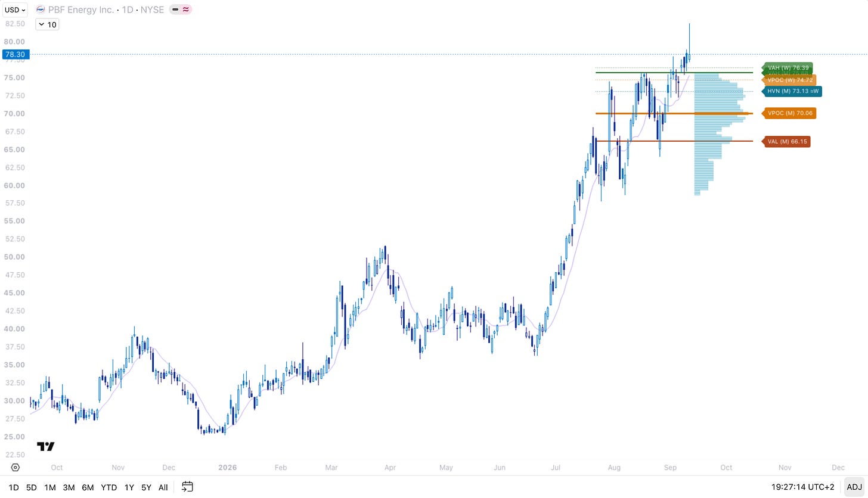Click the clock time 19:27:14 UTC+2
The width and height of the screenshot is (868, 498).
pyautogui.click(x=804, y=487)
